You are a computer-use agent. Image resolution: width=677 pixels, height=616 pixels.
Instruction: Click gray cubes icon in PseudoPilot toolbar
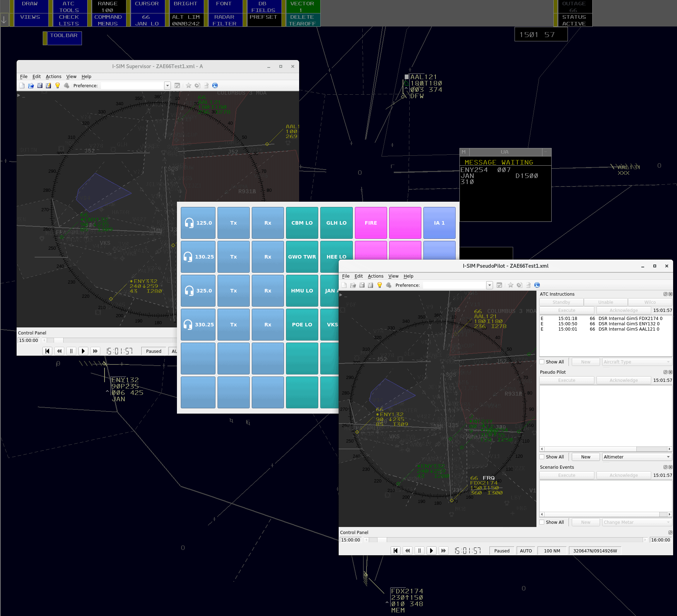(388, 285)
